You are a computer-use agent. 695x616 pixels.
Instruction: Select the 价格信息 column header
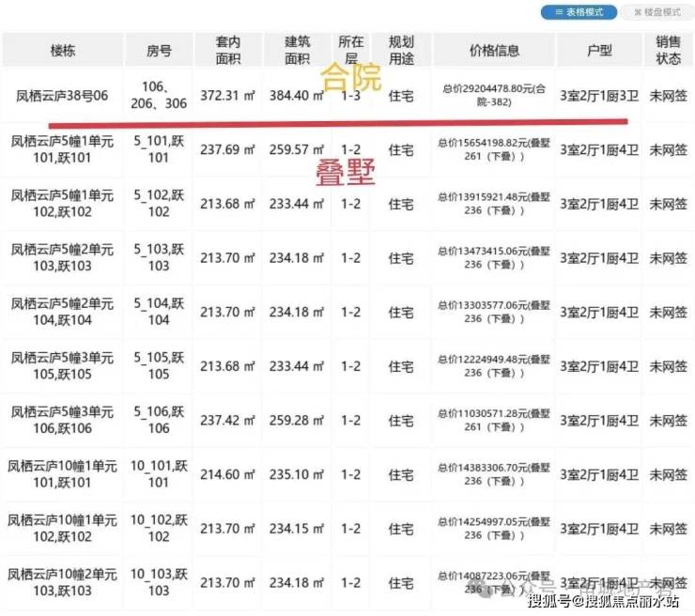pyautogui.click(x=494, y=51)
